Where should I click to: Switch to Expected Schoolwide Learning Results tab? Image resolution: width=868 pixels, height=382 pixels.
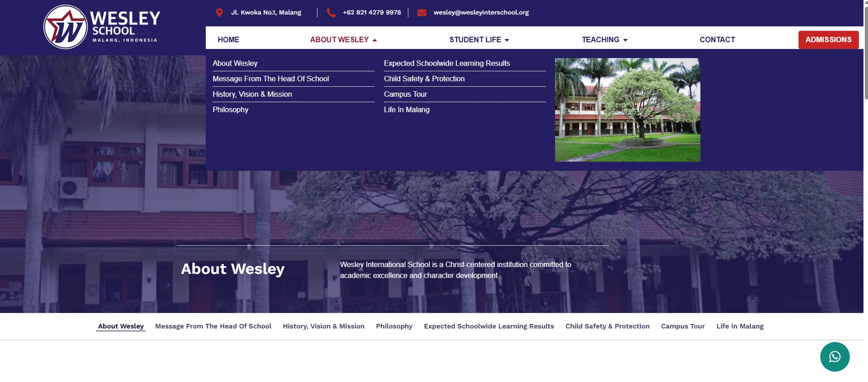click(489, 326)
